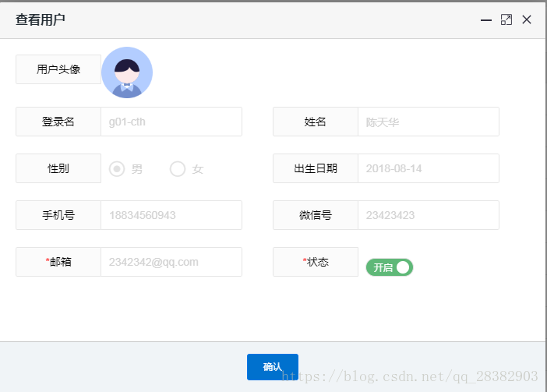This screenshot has height=392, width=547.
Task: Click the 确认 button
Action: (x=273, y=367)
